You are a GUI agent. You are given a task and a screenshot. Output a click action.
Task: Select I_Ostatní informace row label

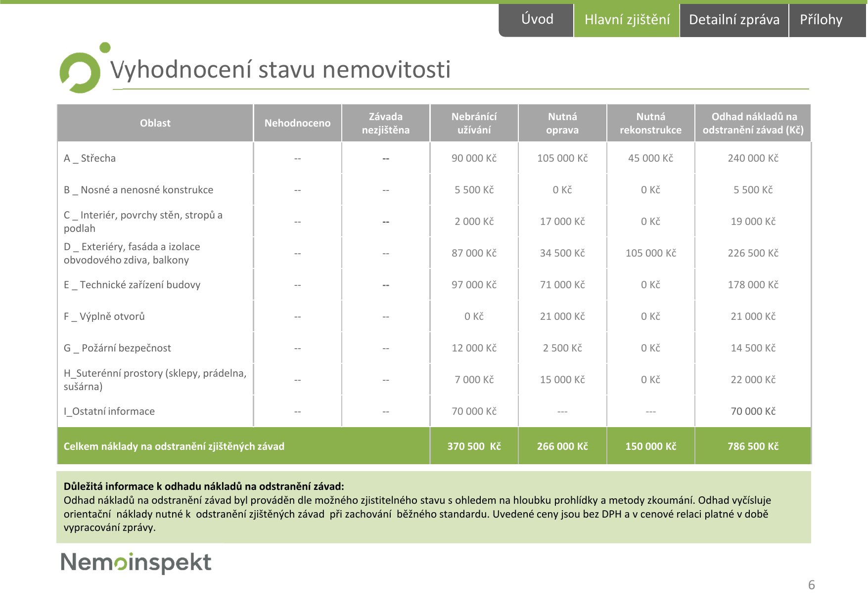coord(109,411)
